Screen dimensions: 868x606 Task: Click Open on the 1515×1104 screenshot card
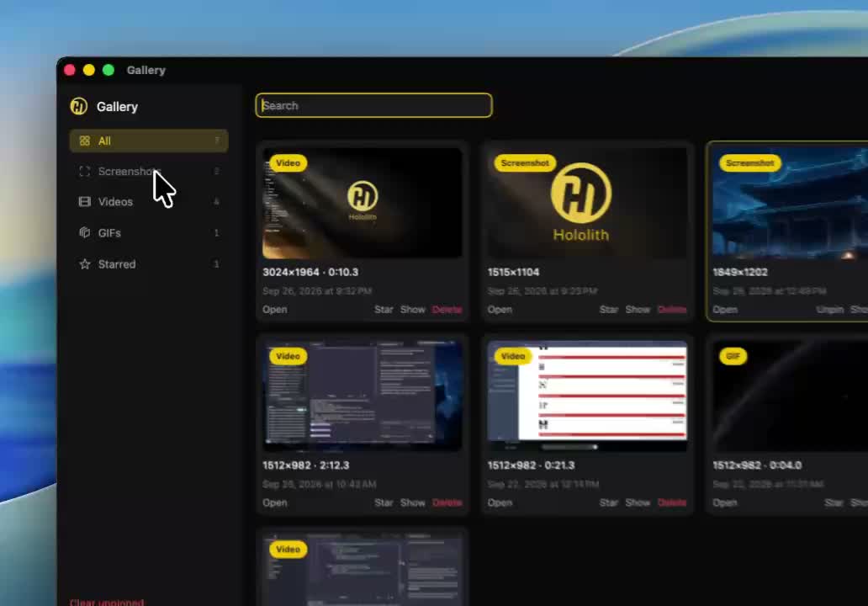coord(500,309)
